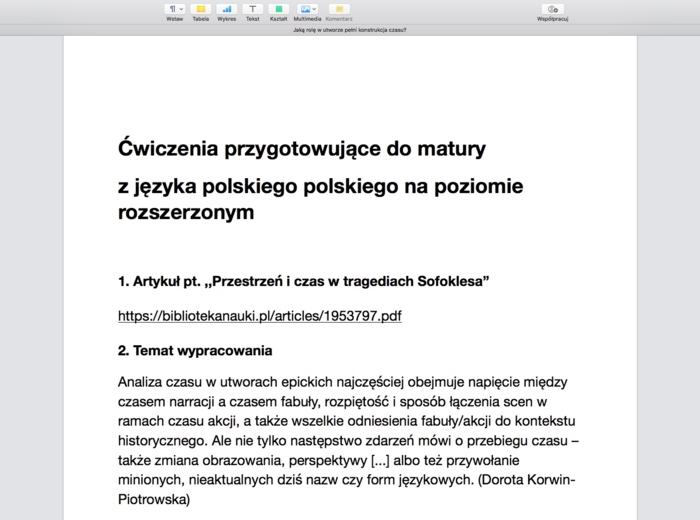This screenshot has width=700, height=520.
Task: Click the paragraph line starting 'Analiza czasu w utworach'
Action: pos(343,383)
